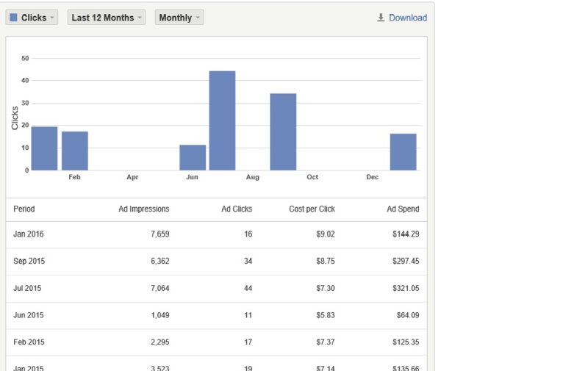
Task: Sort by Period column header
Action: 24,209
